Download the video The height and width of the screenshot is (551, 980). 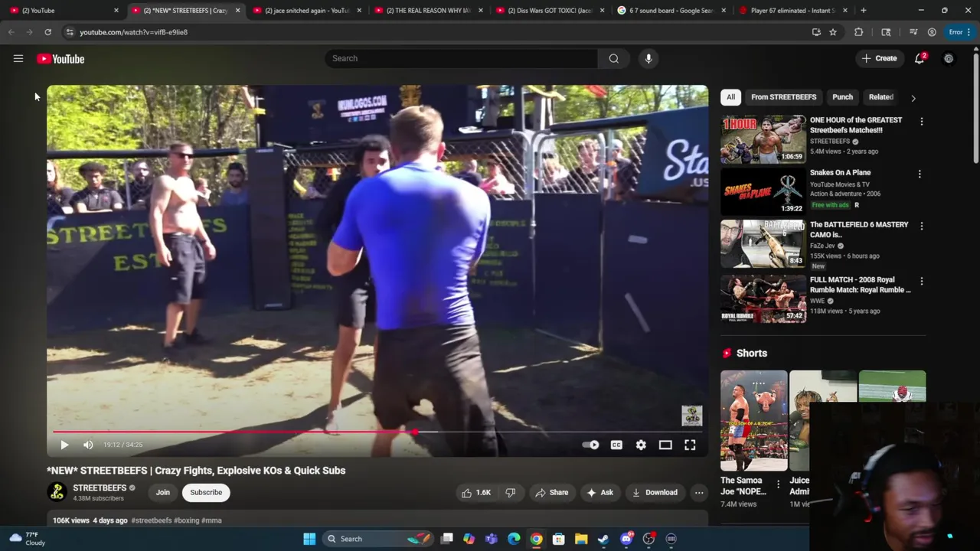tap(655, 493)
